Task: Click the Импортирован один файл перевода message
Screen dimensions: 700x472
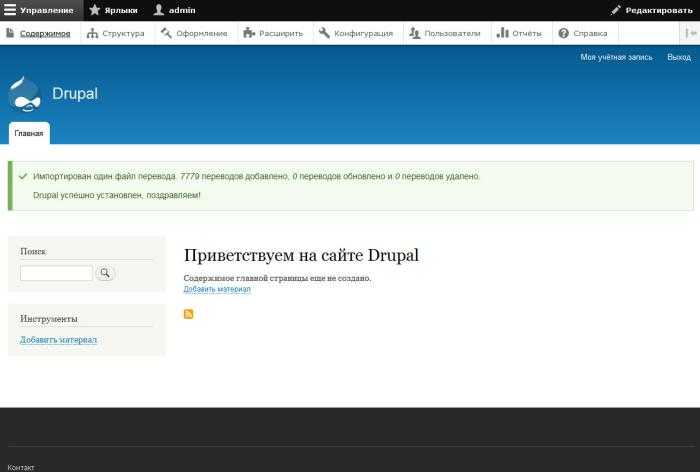Action: [x=257, y=176]
